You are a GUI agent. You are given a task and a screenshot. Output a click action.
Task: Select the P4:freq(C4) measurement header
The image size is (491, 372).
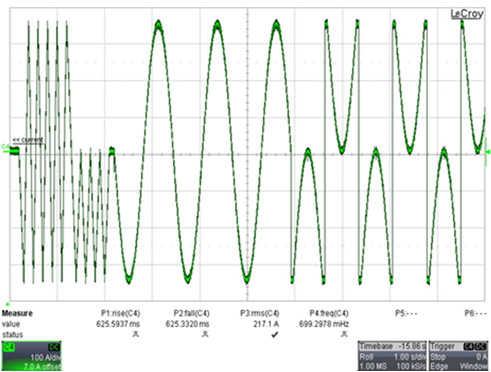pos(329,313)
